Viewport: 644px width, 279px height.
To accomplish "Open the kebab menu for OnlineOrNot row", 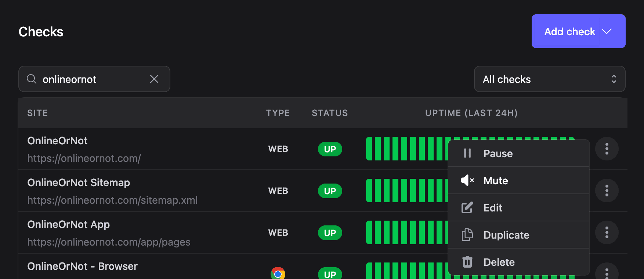I will pyautogui.click(x=607, y=149).
